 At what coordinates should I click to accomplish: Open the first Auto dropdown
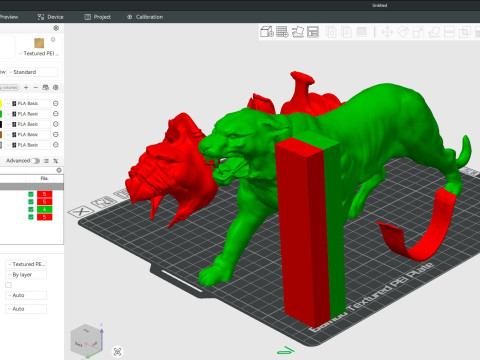coord(26,295)
